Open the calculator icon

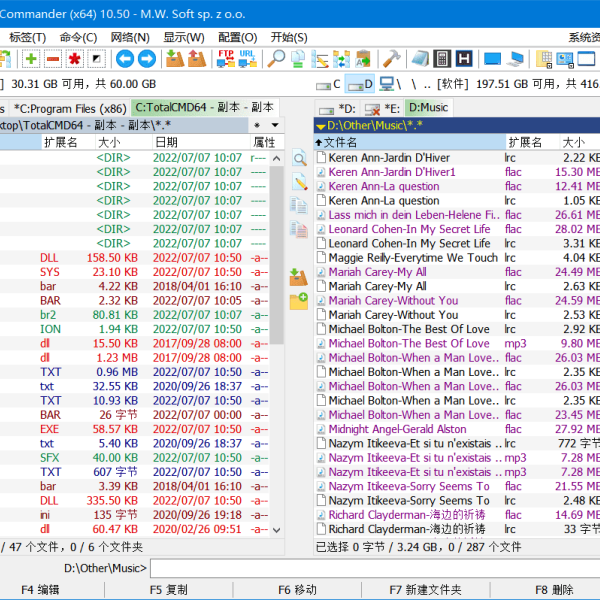click(x=442, y=59)
